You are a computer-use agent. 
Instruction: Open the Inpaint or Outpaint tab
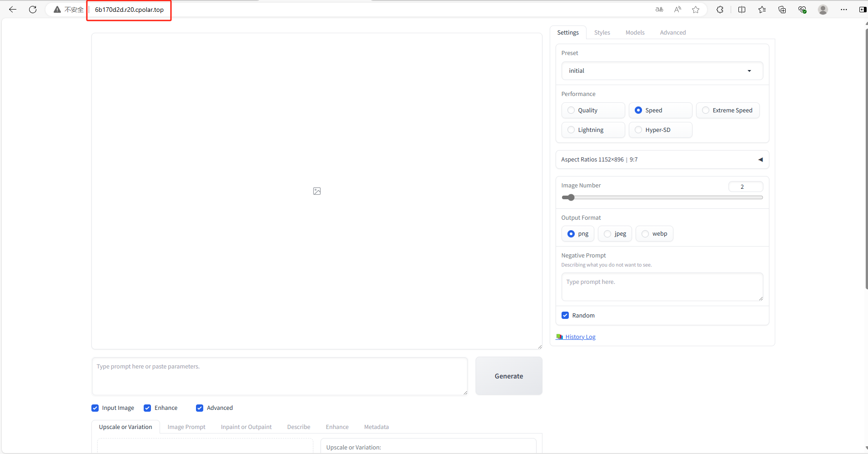point(246,427)
